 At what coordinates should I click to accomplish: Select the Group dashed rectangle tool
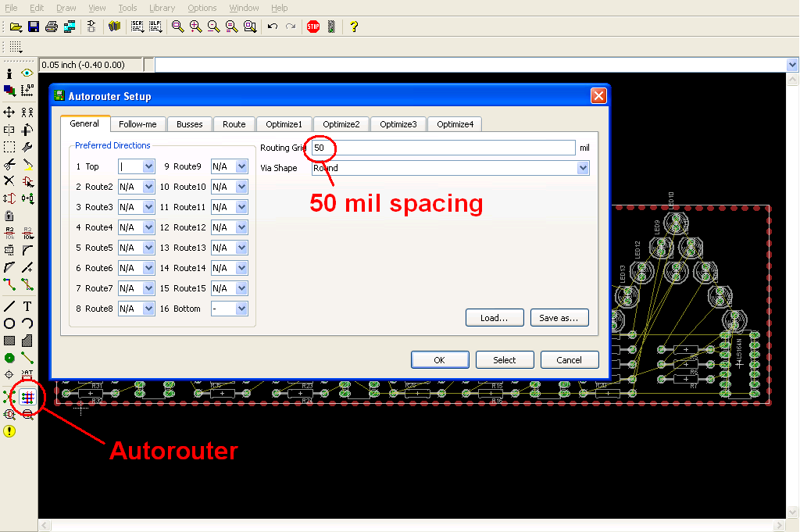(x=9, y=147)
